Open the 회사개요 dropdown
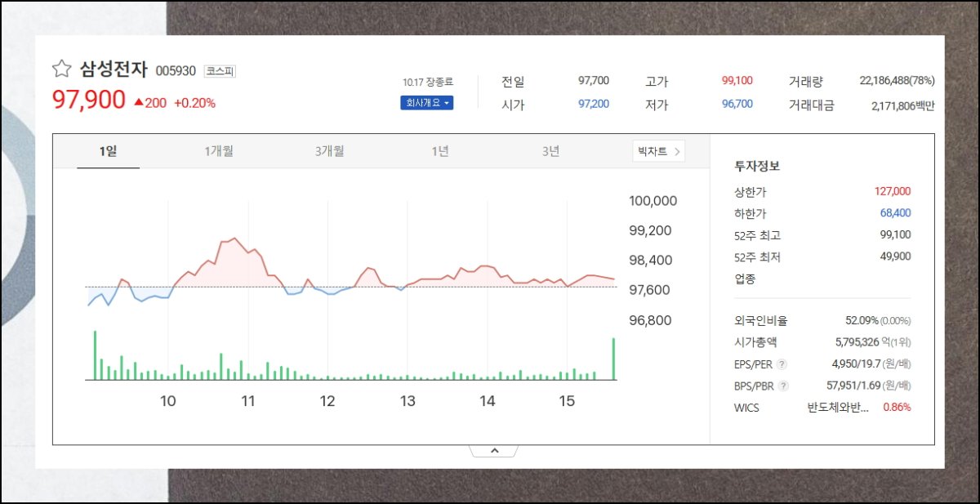980x504 pixels. (x=426, y=103)
